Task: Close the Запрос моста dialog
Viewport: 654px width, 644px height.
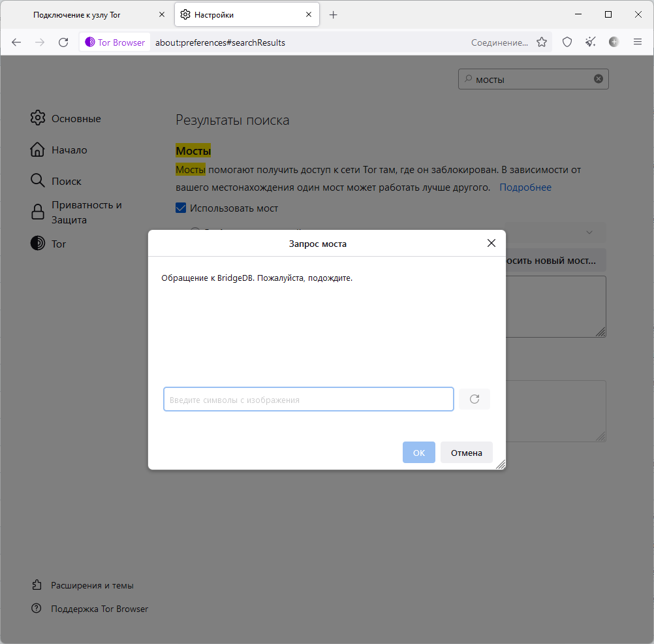Action: click(491, 244)
